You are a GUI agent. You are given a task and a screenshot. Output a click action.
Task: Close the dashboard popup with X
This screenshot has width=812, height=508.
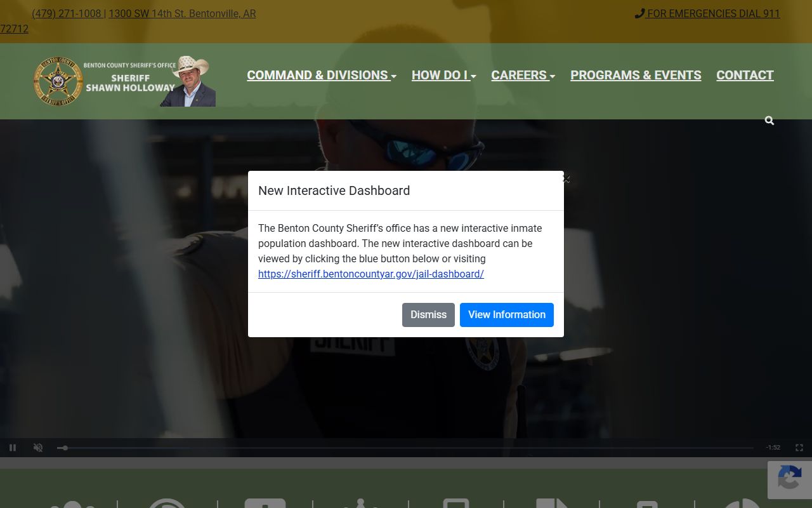(566, 180)
